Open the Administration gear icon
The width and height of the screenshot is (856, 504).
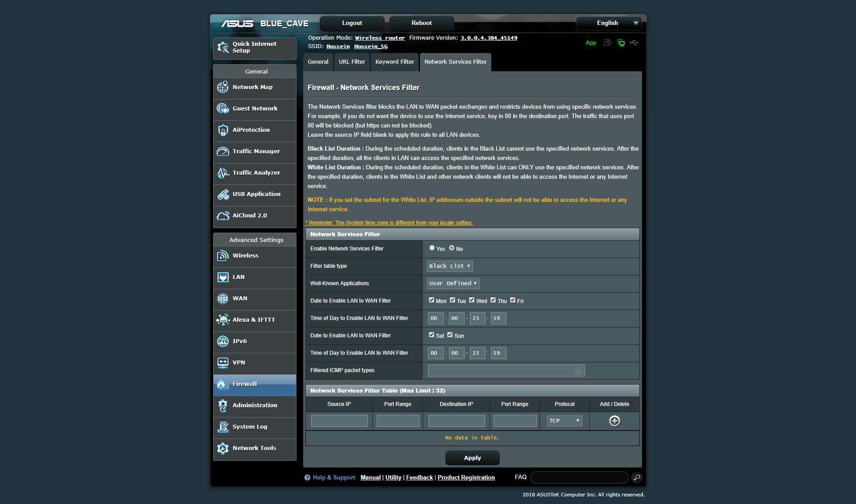click(x=222, y=406)
